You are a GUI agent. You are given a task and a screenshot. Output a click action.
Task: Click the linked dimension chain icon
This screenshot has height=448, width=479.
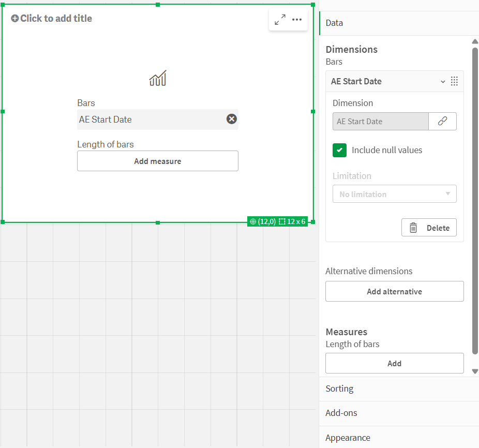pos(442,122)
